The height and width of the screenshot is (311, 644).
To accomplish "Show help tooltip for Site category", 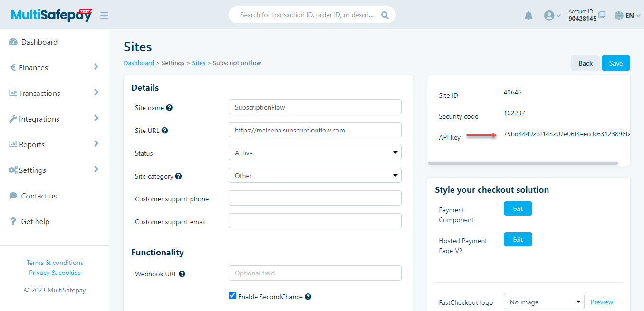I will point(178,176).
